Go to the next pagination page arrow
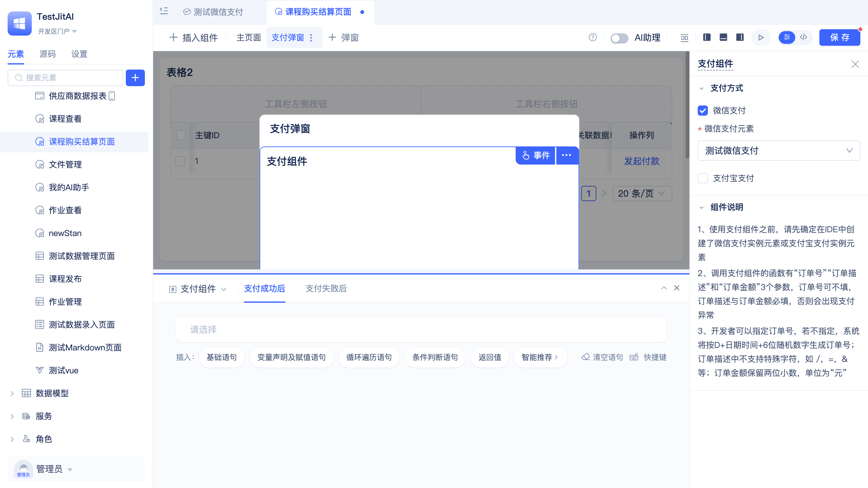 coord(604,193)
